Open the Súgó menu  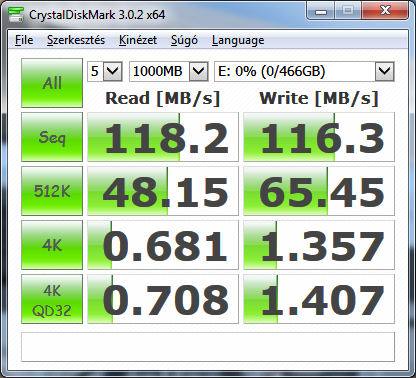184,40
